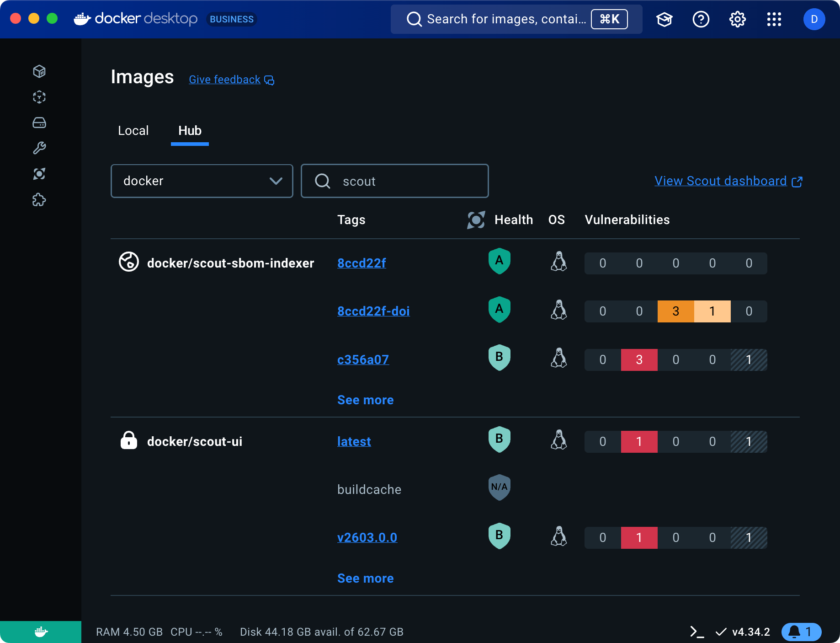Click the Give feedback link

224,80
